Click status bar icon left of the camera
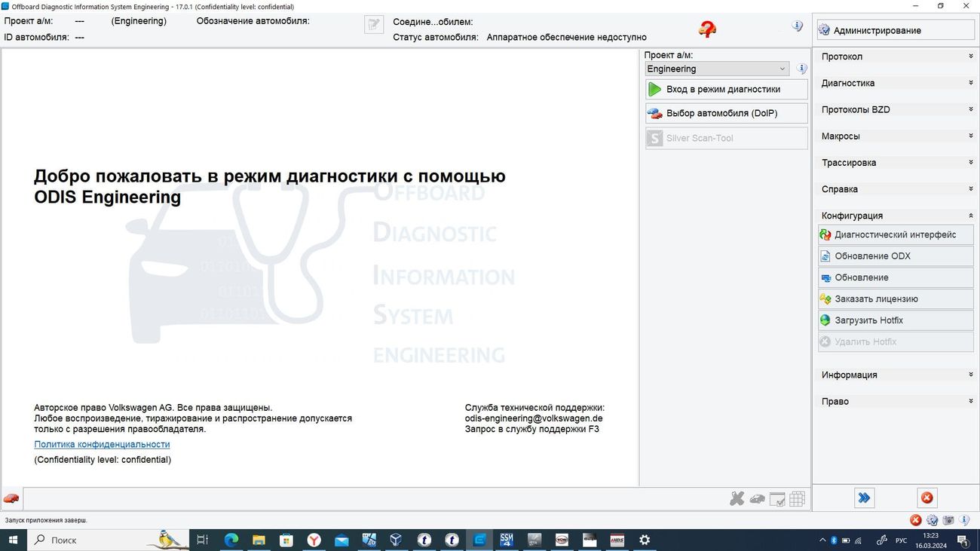This screenshot has height=551, width=980. (933, 520)
